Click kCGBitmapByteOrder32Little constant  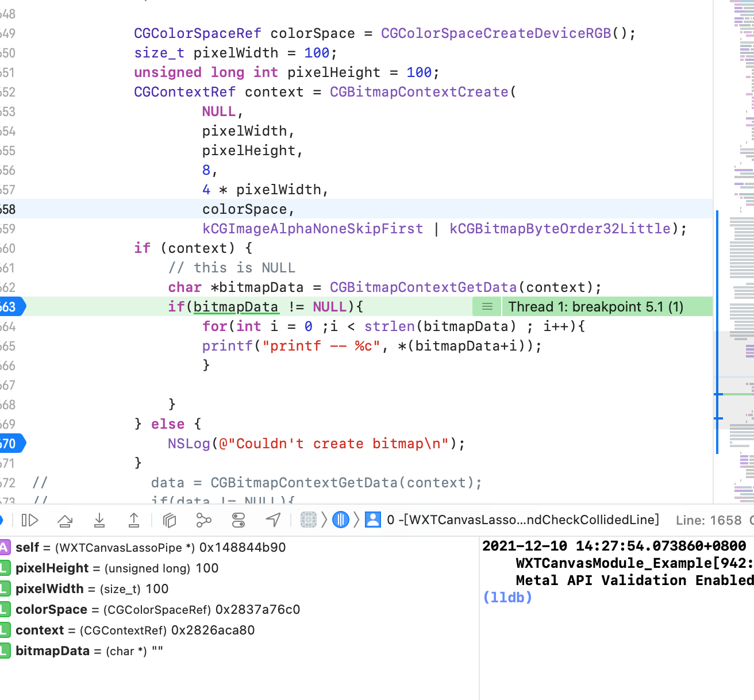pyautogui.click(x=560, y=229)
